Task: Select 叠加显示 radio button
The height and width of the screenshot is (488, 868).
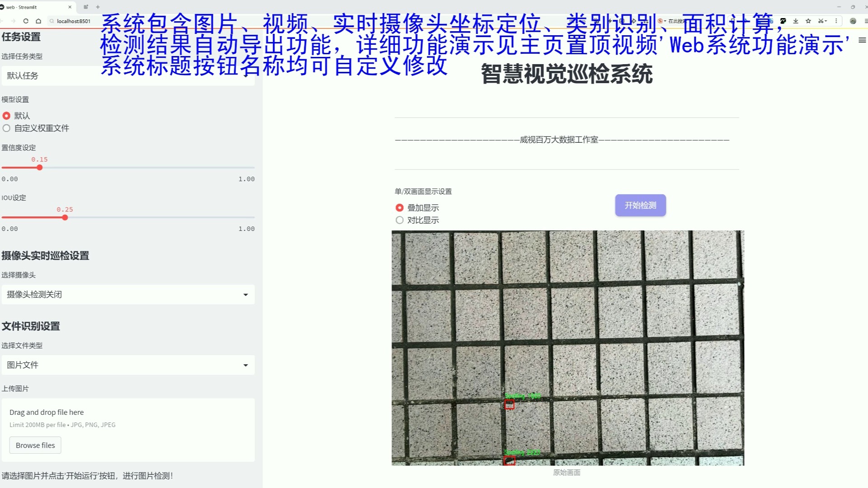Action: [x=399, y=207]
